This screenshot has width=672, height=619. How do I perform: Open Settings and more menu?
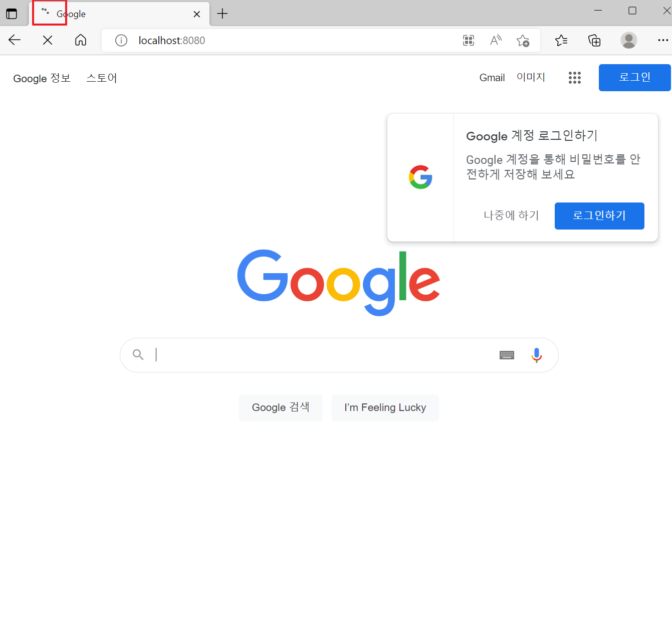663,40
